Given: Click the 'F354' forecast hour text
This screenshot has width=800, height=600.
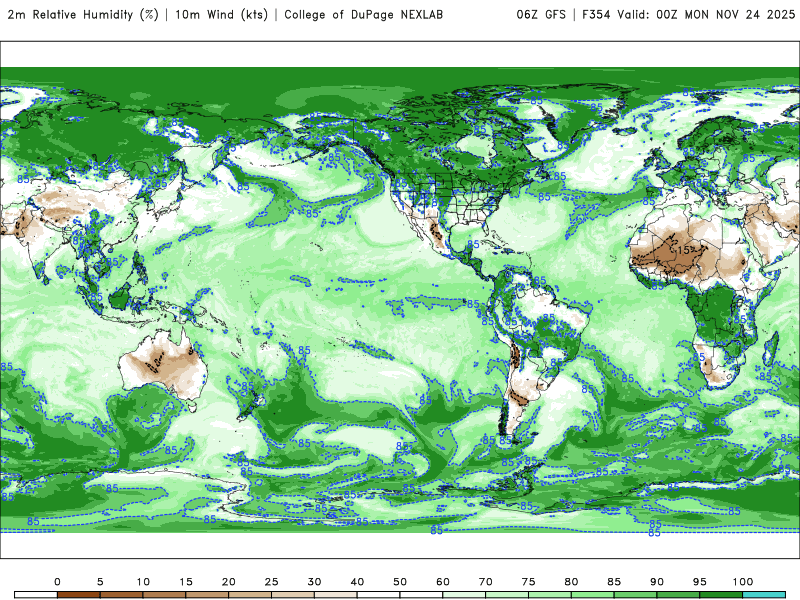Looking at the screenshot, I should pos(596,15).
